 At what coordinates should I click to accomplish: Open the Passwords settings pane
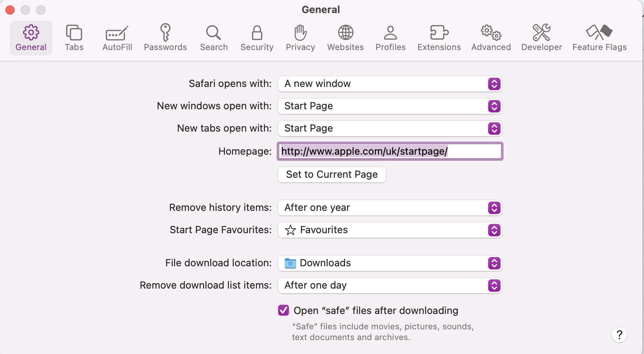click(165, 38)
